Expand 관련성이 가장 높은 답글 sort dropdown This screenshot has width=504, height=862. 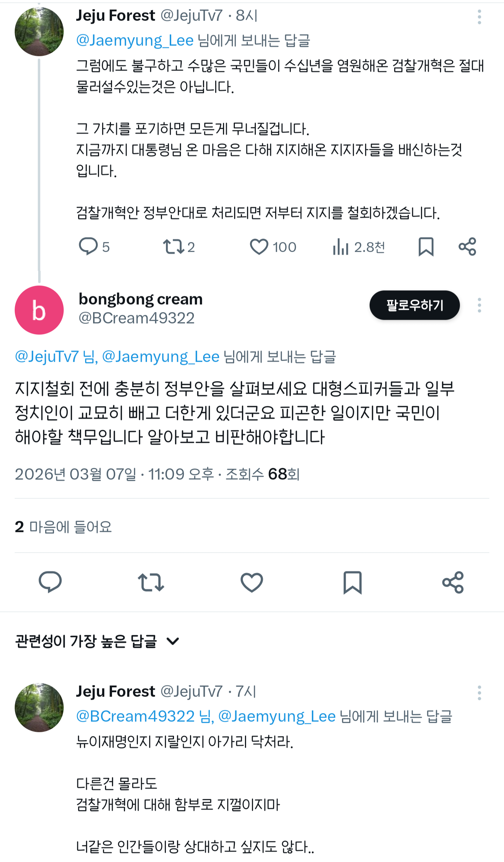point(173,641)
